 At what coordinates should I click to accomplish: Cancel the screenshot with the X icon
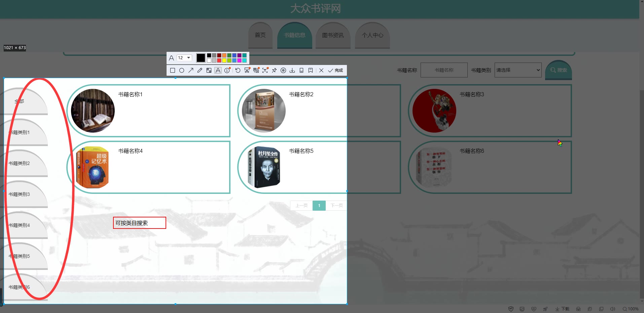pyautogui.click(x=321, y=70)
